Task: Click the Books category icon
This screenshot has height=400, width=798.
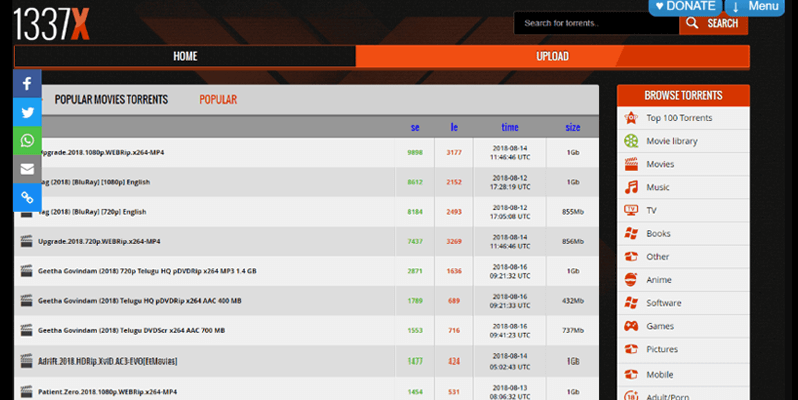Action: pyautogui.click(x=631, y=234)
